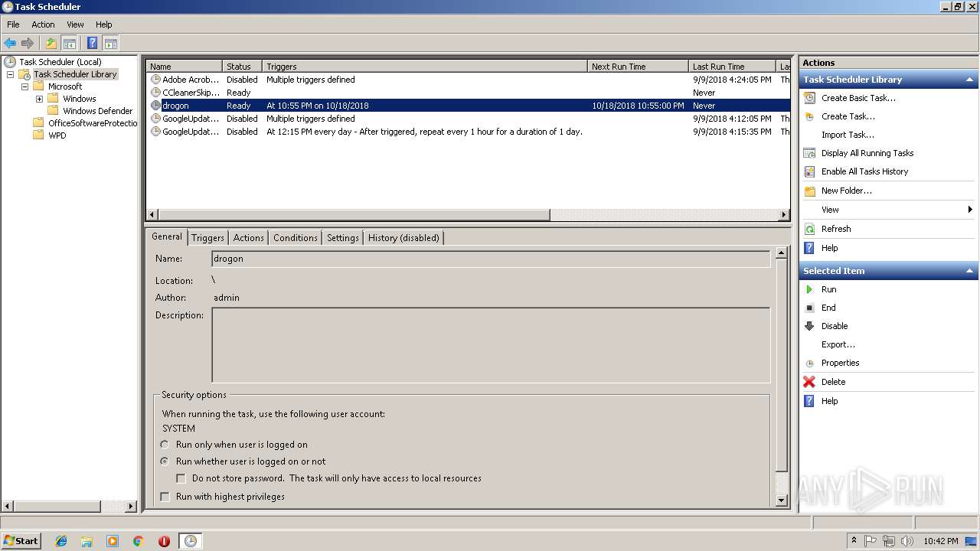Image resolution: width=980 pixels, height=551 pixels.
Task: Open the Help menu in menu bar
Action: (x=103, y=24)
